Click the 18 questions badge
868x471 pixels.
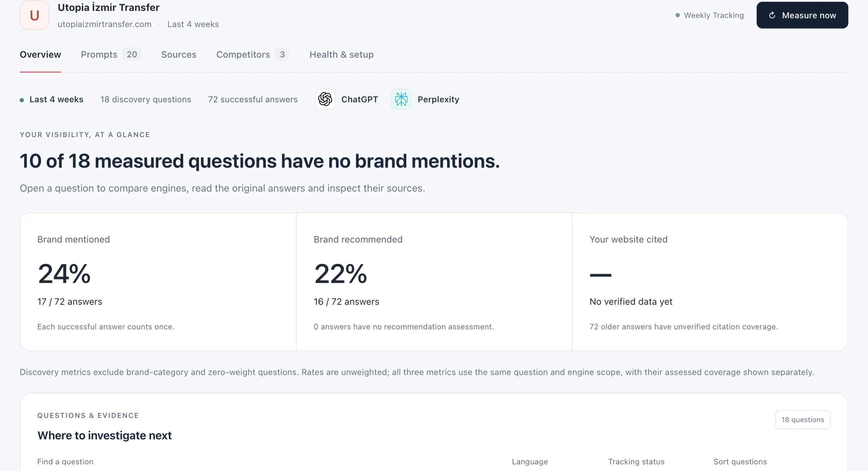(x=803, y=420)
